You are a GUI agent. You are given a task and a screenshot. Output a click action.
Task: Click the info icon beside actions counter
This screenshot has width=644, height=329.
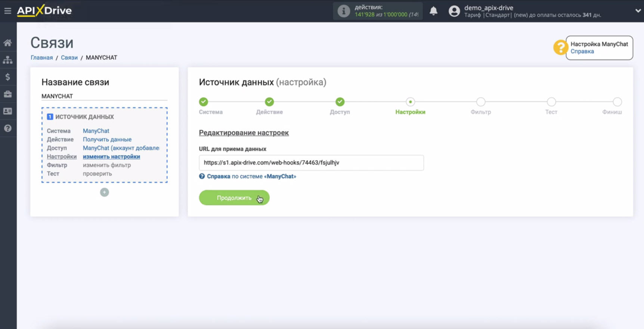344,11
